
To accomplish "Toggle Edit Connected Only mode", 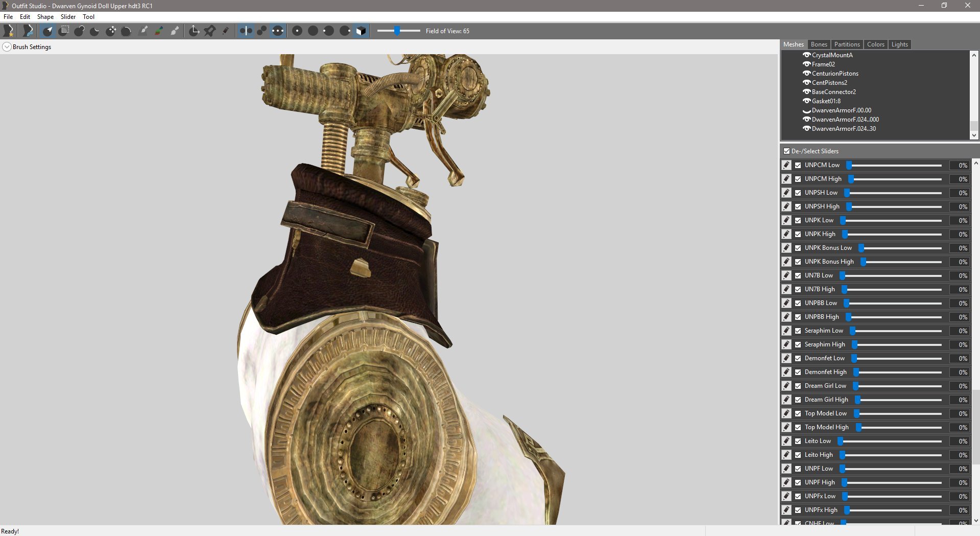I will click(x=261, y=31).
